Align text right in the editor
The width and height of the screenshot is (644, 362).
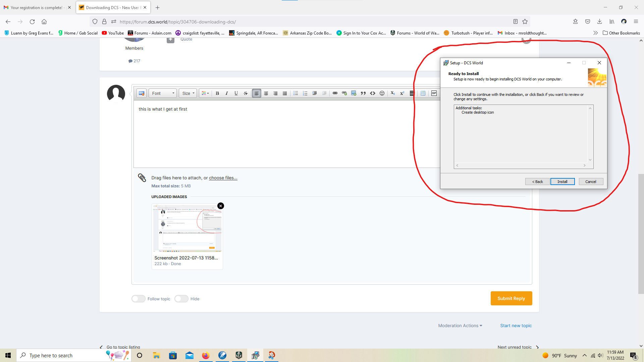(275, 93)
